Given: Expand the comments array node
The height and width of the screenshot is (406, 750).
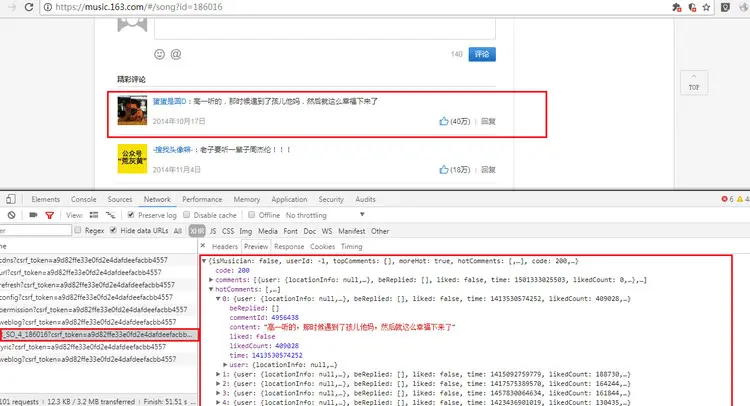Looking at the screenshot, I should (211, 280).
